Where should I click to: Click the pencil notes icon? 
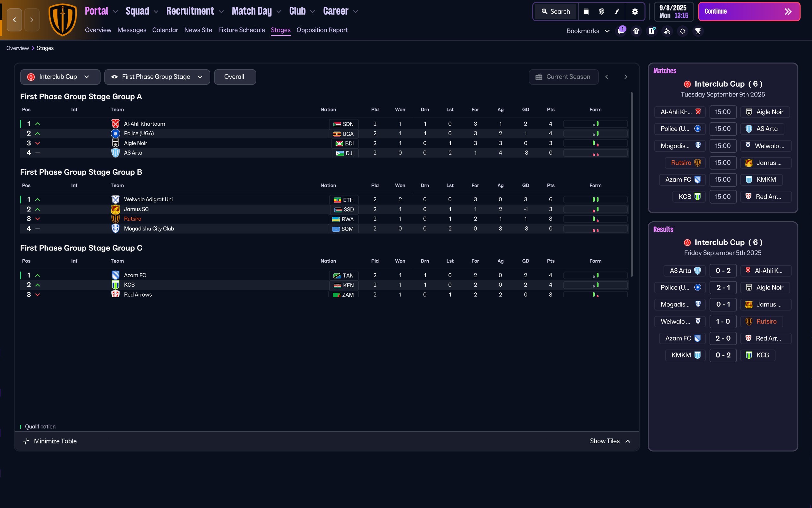click(x=617, y=11)
